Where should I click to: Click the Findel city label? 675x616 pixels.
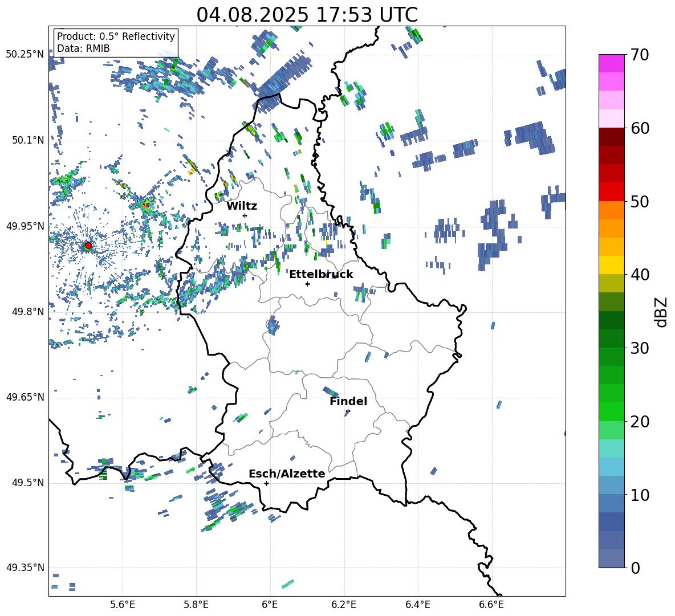coord(348,401)
